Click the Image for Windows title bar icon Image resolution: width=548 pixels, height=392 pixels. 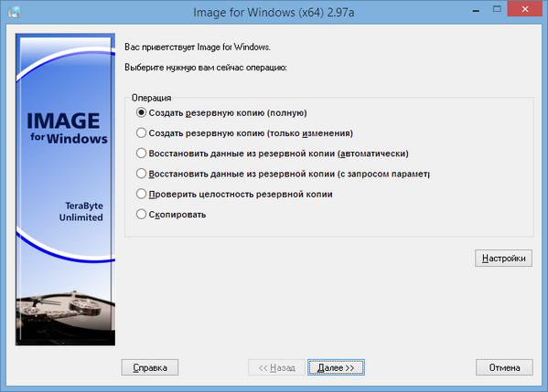[x=15, y=12]
